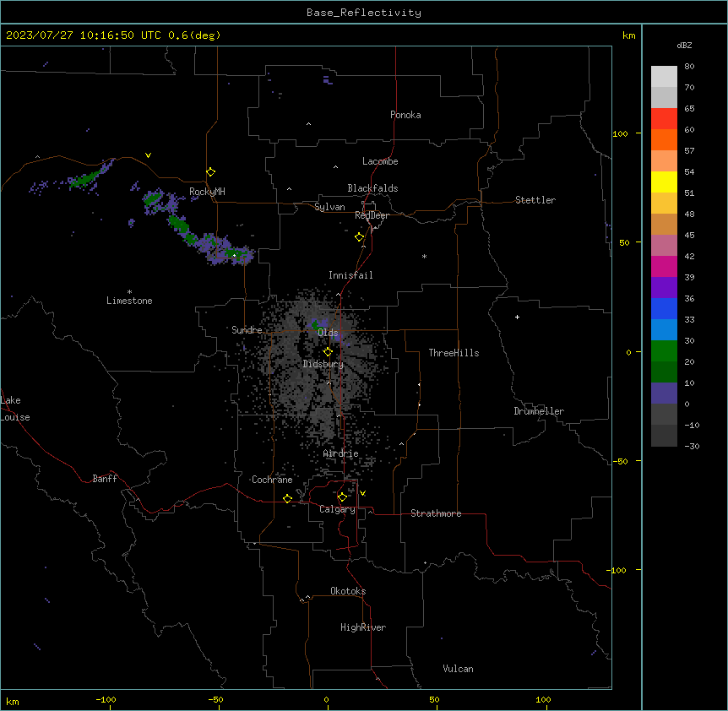Click the Banff town label
The image size is (728, 711).
tap(105, 479)
